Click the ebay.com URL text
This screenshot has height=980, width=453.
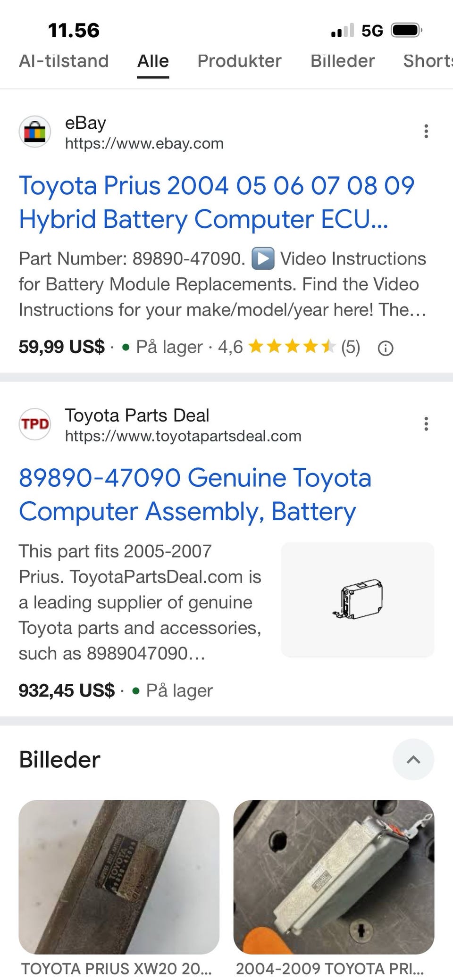pos(144,143)
